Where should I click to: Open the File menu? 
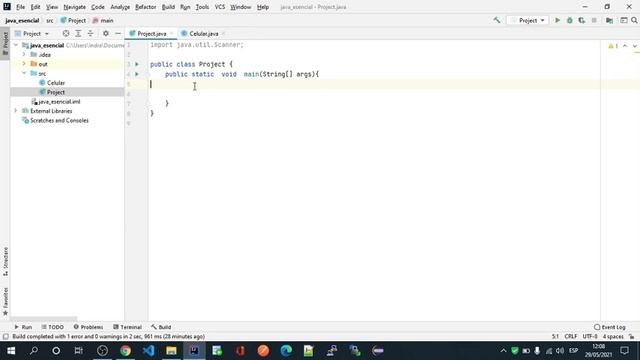tap(20, 7)
